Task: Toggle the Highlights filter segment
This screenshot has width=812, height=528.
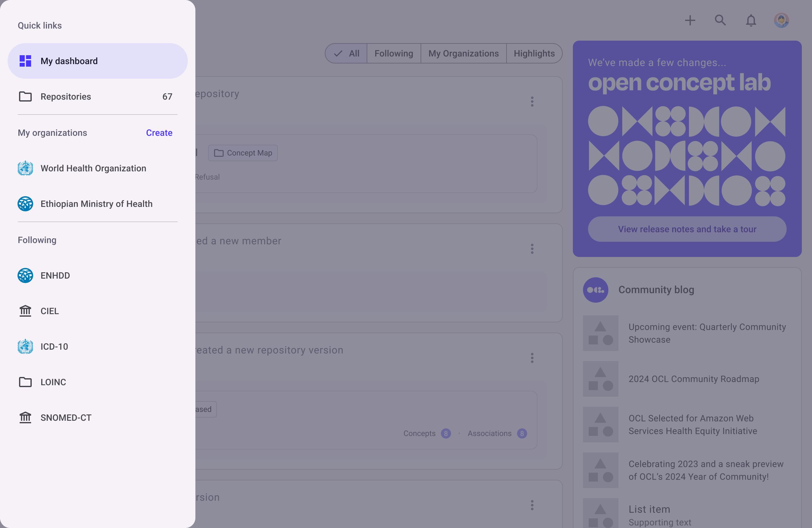Action: click(x=534, y=54)
